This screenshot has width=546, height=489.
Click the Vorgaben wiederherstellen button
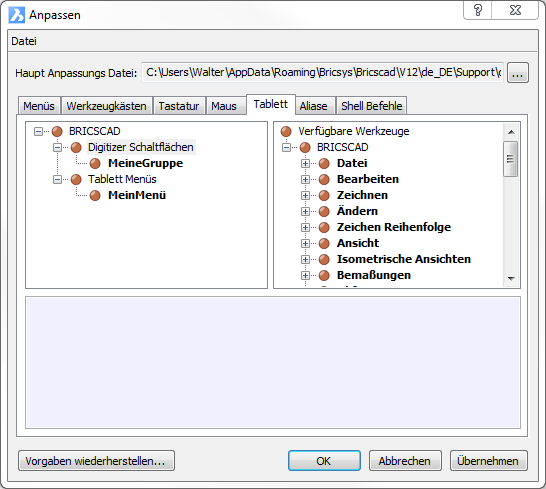click(x=96, y=461)
